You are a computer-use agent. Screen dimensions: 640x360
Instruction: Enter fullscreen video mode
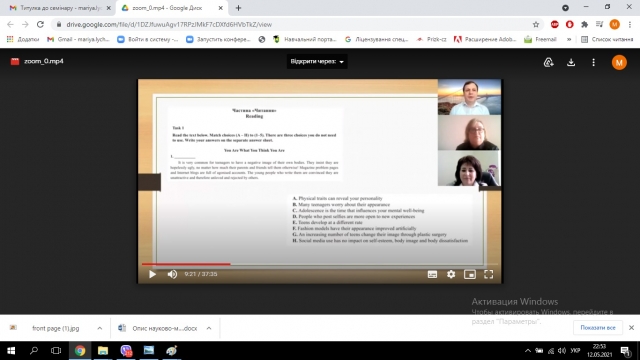489,274
